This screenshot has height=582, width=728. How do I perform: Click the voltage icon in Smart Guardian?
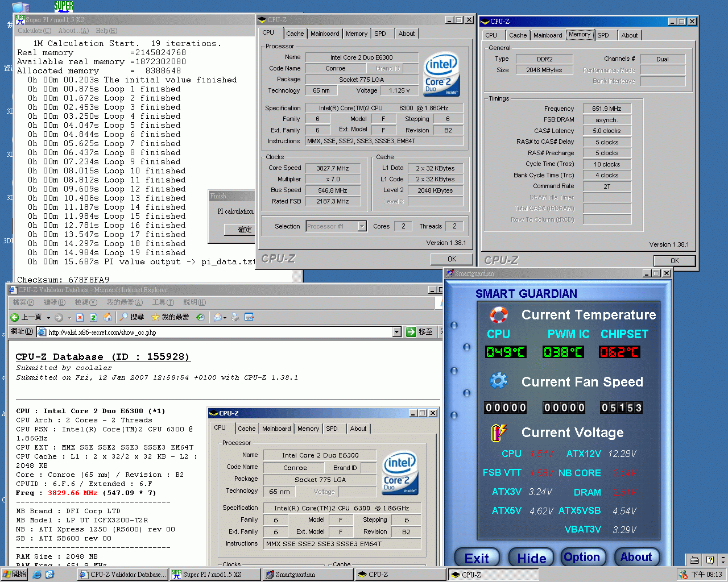[x=499, y=433]
